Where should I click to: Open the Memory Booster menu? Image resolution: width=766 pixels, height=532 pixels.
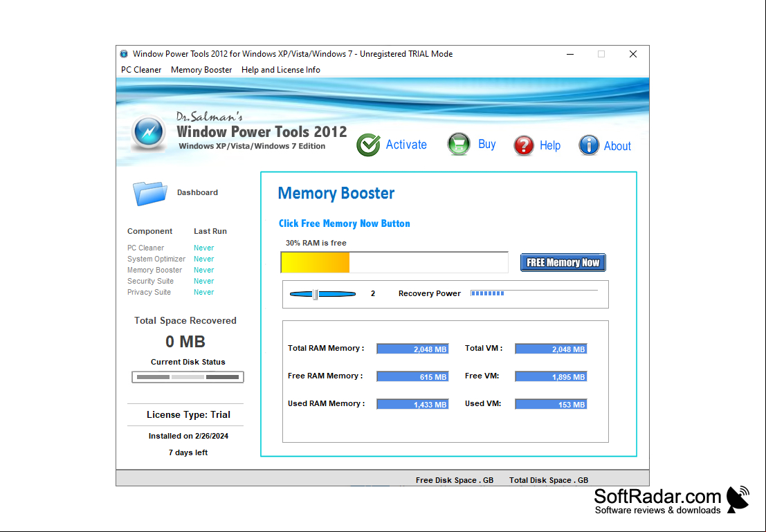tap(201, 70)
